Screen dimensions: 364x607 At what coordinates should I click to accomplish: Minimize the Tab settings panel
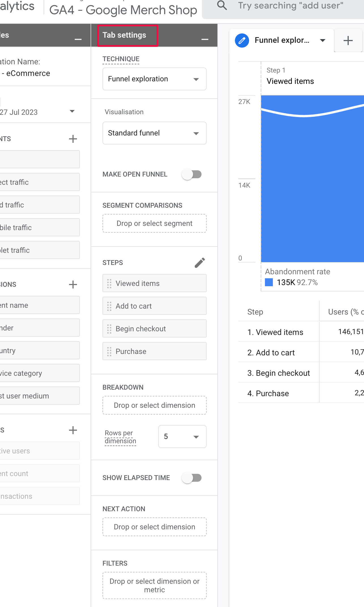pyautogui.click(x=205, y=39)
